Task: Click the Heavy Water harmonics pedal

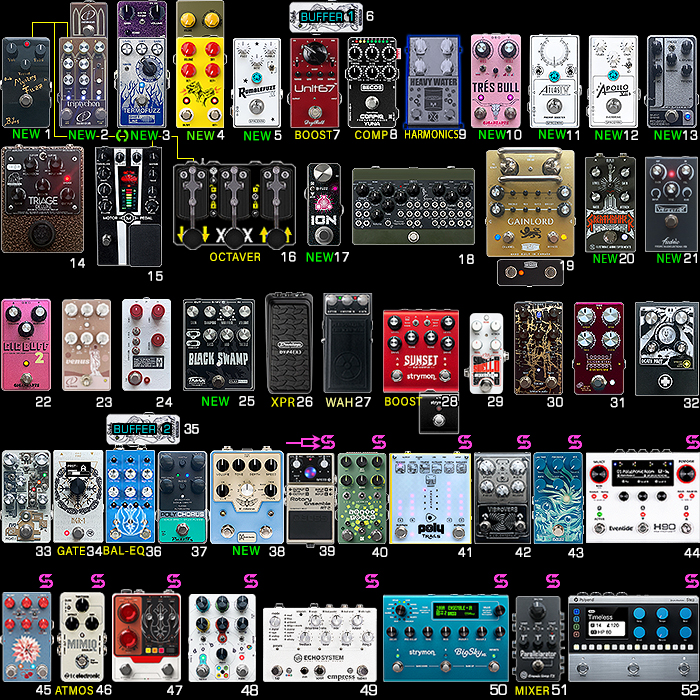Action: pos(433,82)
